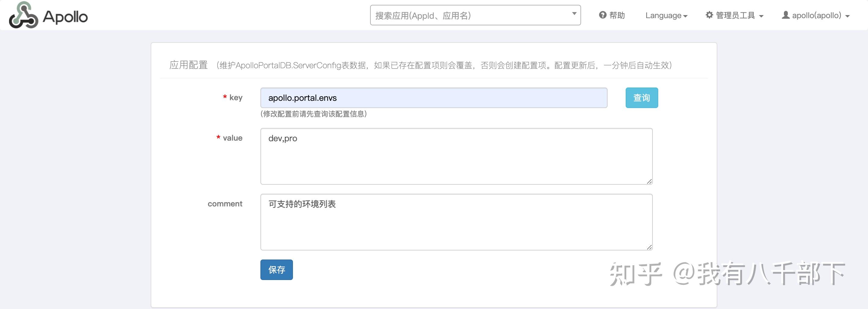Click the 保存 save button
Viewport: 868px width, 309px height.
pyautogui.click(x=276, y=270)
